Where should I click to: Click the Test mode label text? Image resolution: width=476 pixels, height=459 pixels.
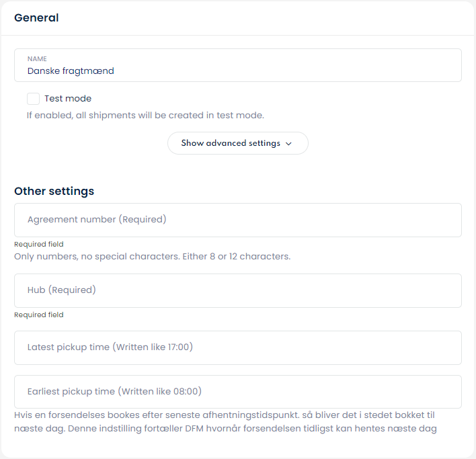coord(68,99)
